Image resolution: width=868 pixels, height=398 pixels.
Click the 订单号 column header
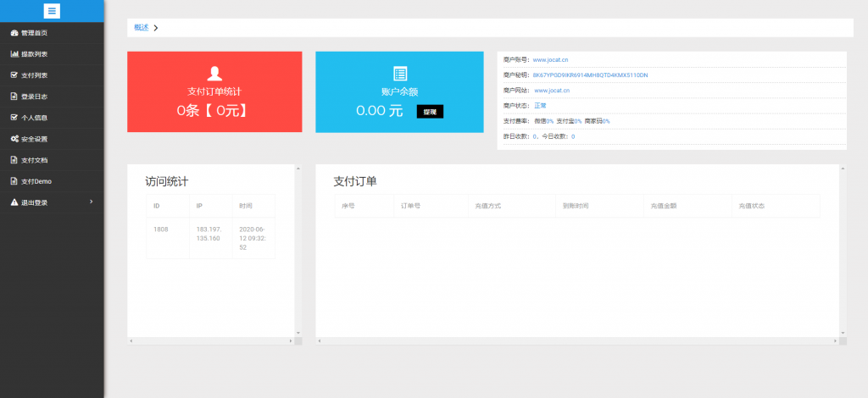coord(409,206)
